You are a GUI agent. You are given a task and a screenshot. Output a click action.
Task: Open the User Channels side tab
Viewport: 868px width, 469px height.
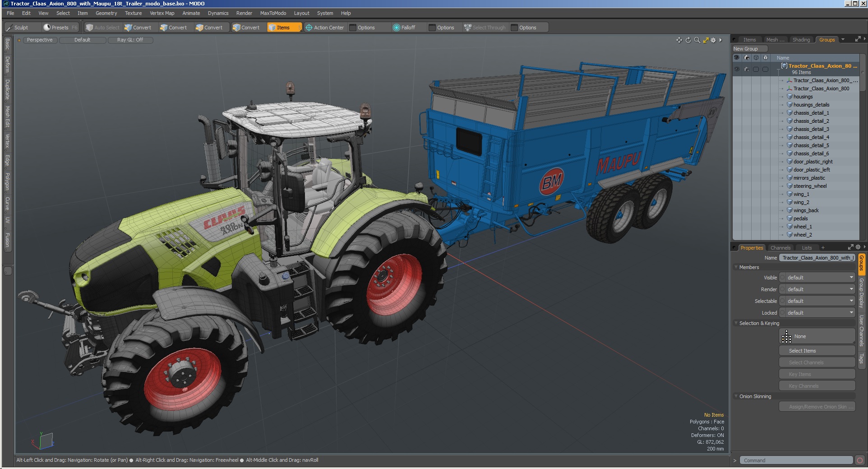tap(861, 331)
